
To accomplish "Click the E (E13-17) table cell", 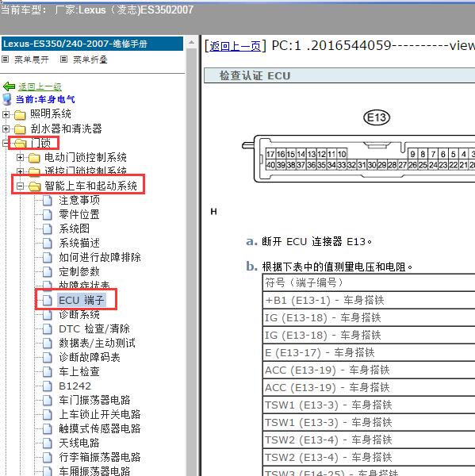I will pos(369,353).
